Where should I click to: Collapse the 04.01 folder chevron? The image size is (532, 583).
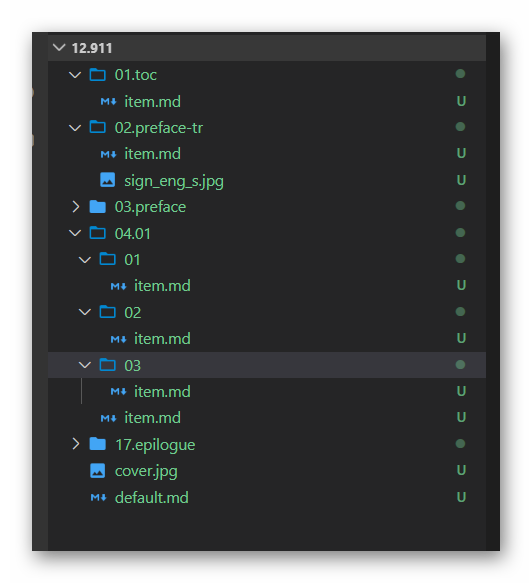75,233
